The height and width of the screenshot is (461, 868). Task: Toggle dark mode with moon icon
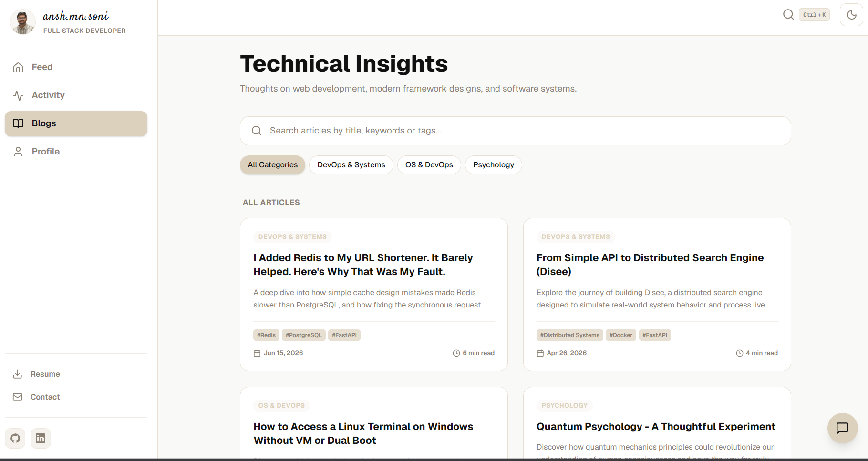(x=851, y=15)
